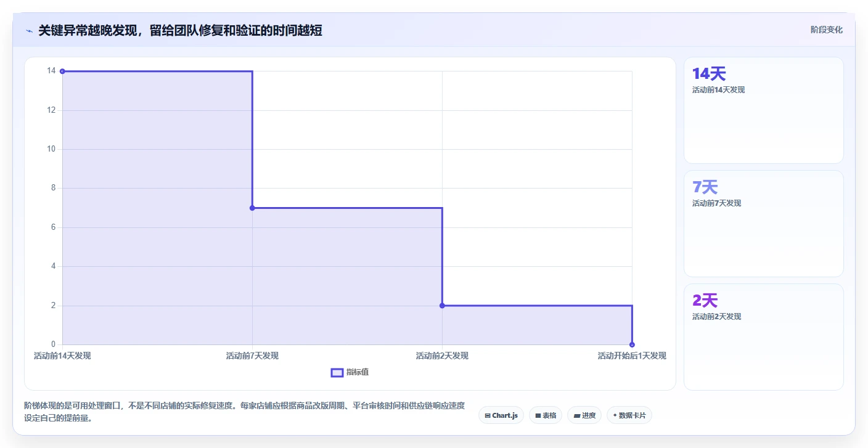Click the y-axis value 14

51,71
